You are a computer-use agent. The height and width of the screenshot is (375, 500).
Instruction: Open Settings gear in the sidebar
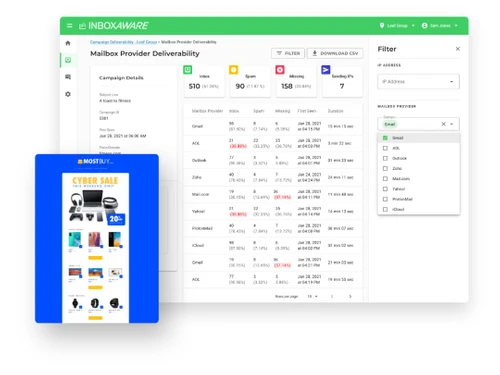coord(68,94)
